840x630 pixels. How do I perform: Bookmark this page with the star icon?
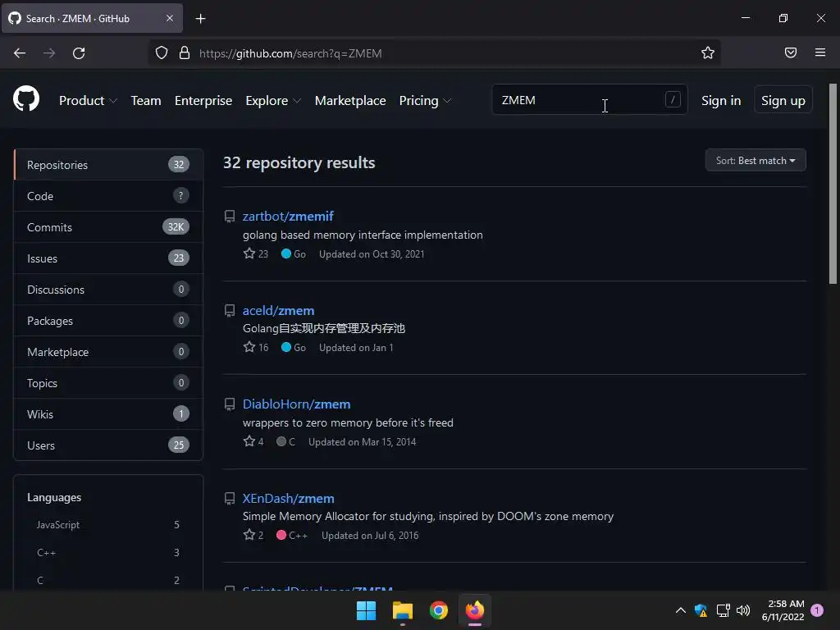708,52
